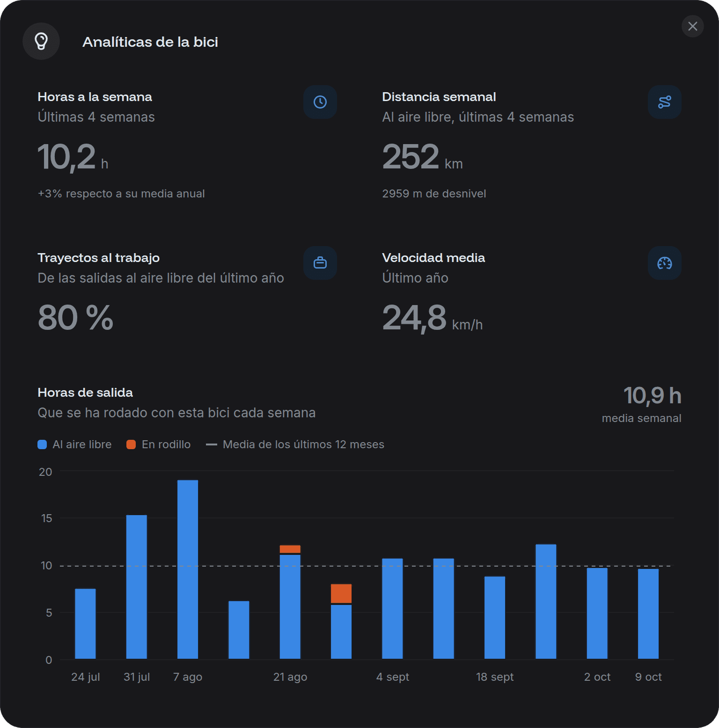Click the y-axis label 20

pyautogui.click(x=45, y=472)
